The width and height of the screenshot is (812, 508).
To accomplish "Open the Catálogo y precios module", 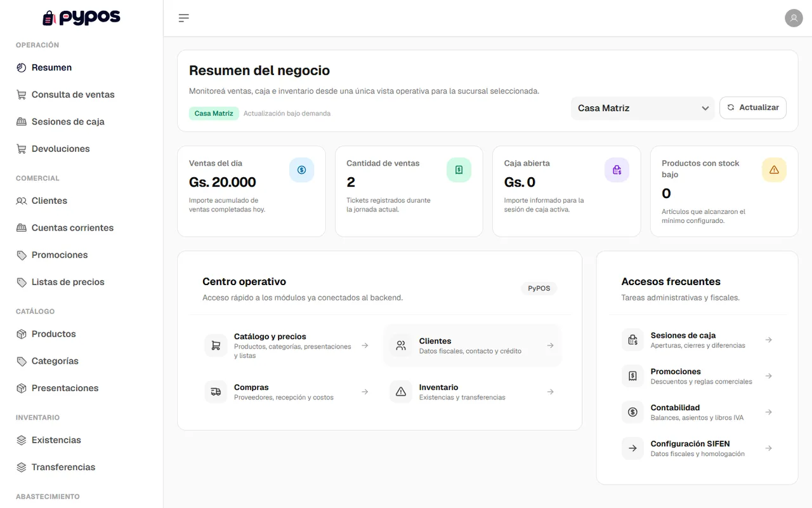I will tap(287, 345).
